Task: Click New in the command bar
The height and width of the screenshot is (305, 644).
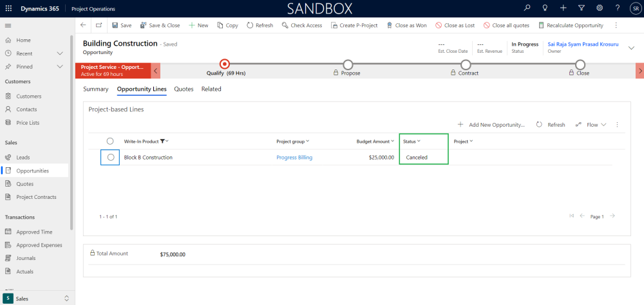Action: point(198,26)
